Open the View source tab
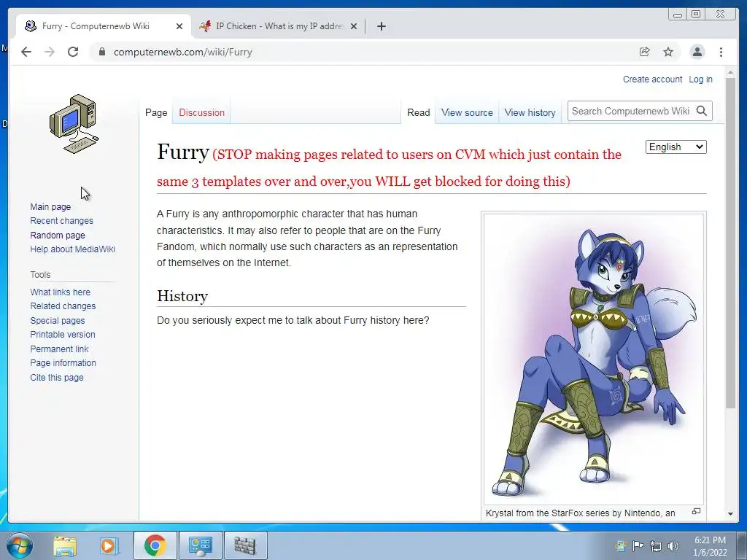Screen dimensions: 747x560 point(467,112)
